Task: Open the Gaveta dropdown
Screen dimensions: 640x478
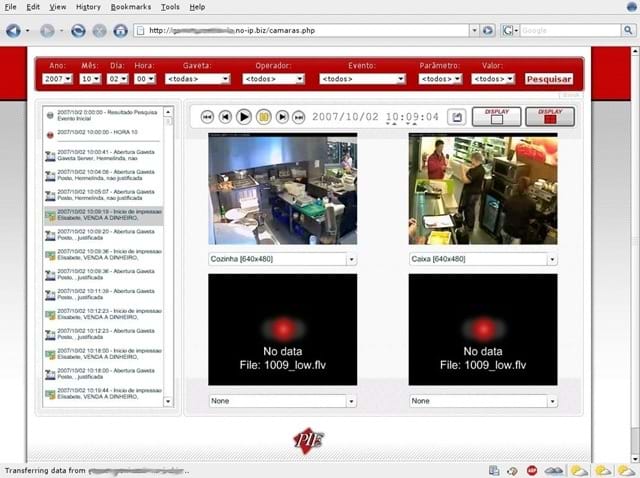Action: coord(198,79)
